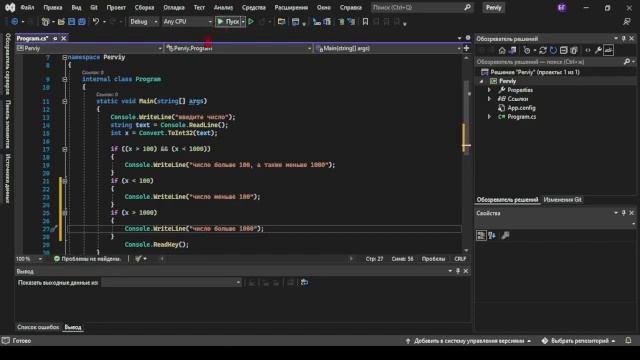Click the notification bell in the status bar

click(628, 340)
